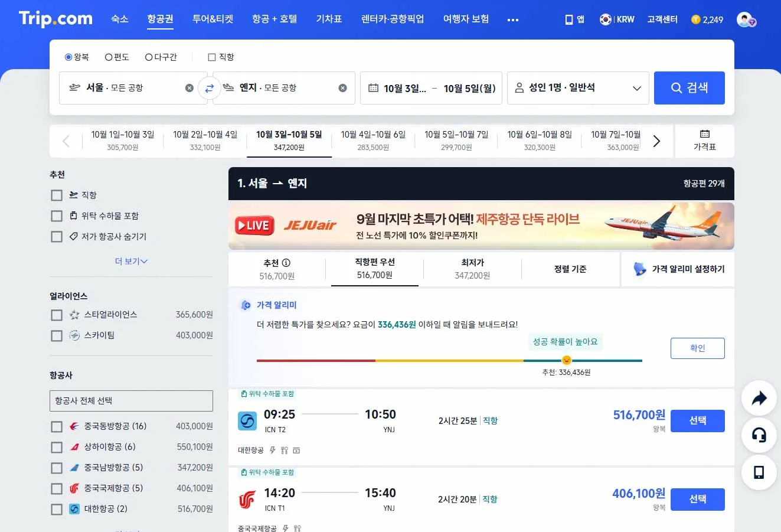
Task: Select the 다구간 multi-city radio button
Action: [149, 57]
